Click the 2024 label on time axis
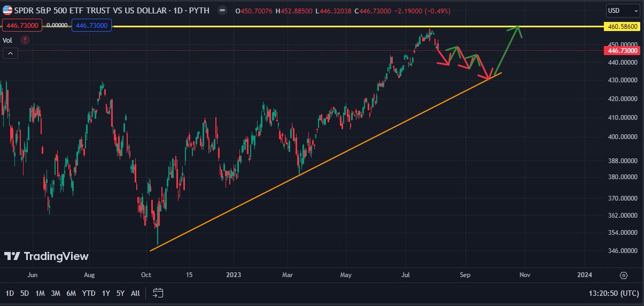Image resolution: width=644 pixels, height=306 pixels. 584,275
